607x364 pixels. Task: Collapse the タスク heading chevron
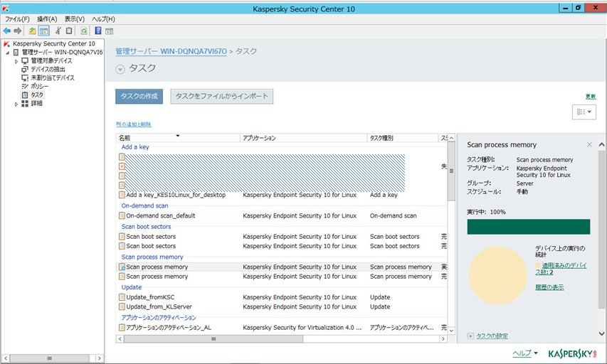tap(120, 69)
